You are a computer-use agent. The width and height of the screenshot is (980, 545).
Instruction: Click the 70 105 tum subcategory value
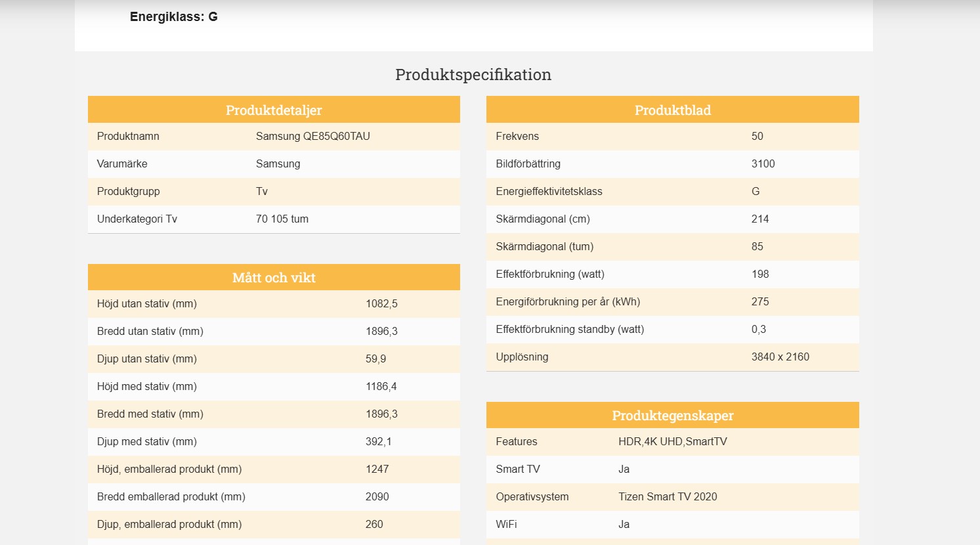[x=282, y=219]
